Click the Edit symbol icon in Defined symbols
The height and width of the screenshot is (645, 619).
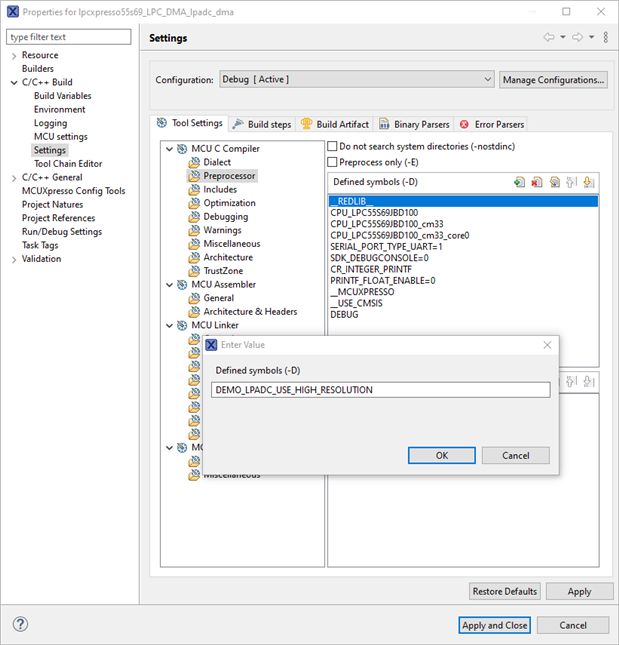554,182
